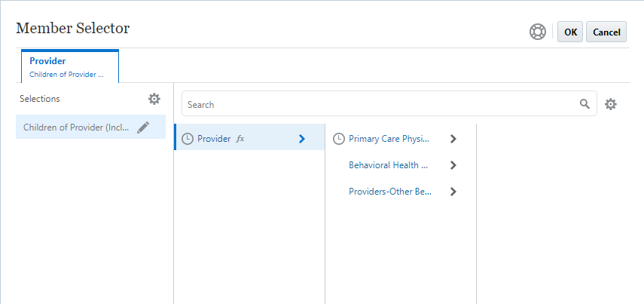Screen dimensions: 644x304
Task: Click the clock icon beside Provider
Action: [188, 139]
